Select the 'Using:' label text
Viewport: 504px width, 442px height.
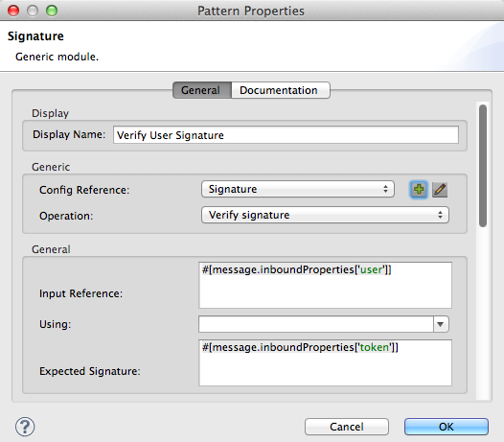click(x=55, y=324)
